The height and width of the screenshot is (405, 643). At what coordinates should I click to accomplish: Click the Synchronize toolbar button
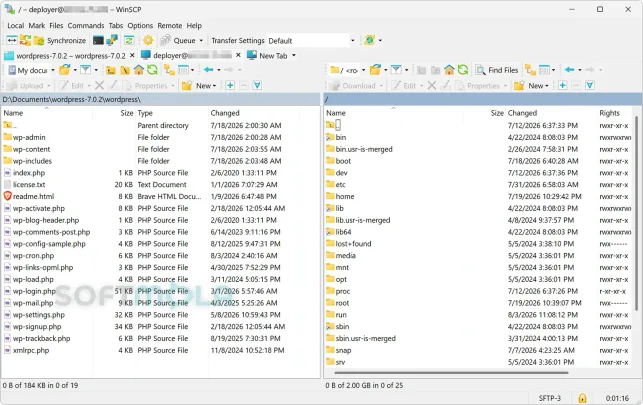(x=60, y=40)
